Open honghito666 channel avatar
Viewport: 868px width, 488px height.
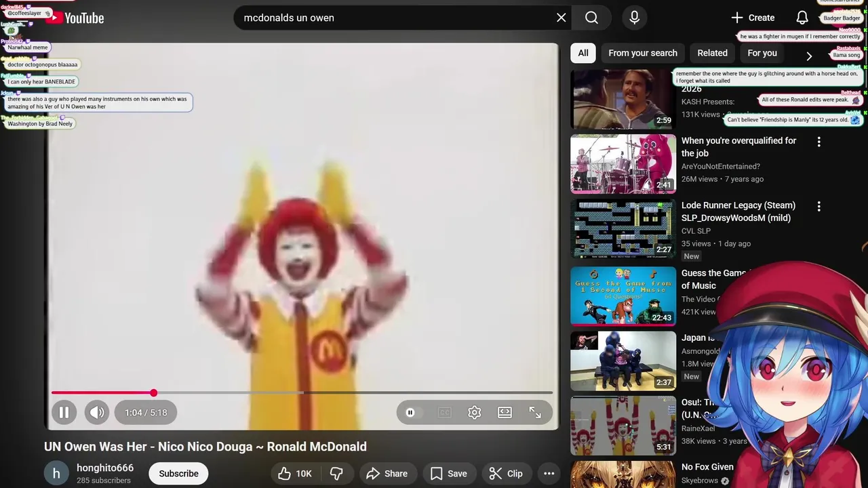tap(57, 474)
